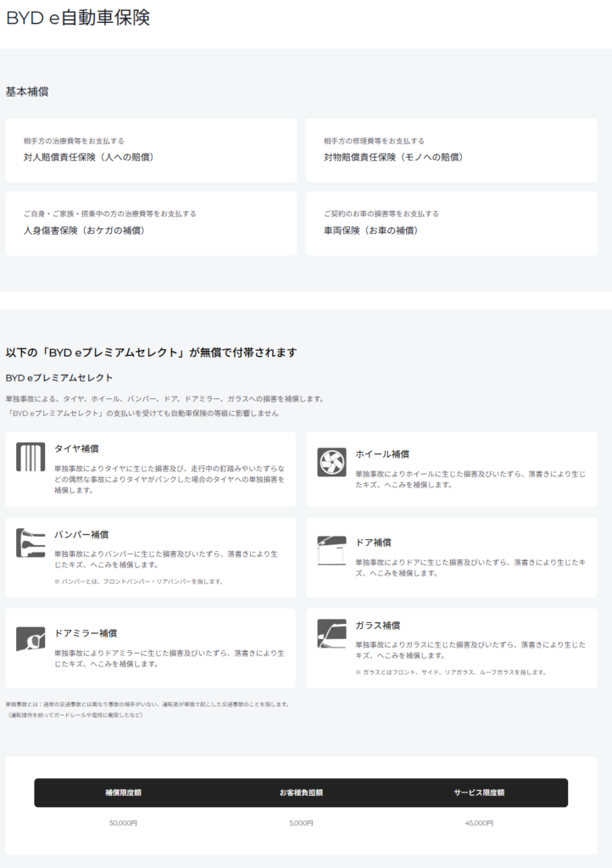Select the タイヤ補償 heading
This screenshot has width=612, height=868.
click(x=76, y=448)
